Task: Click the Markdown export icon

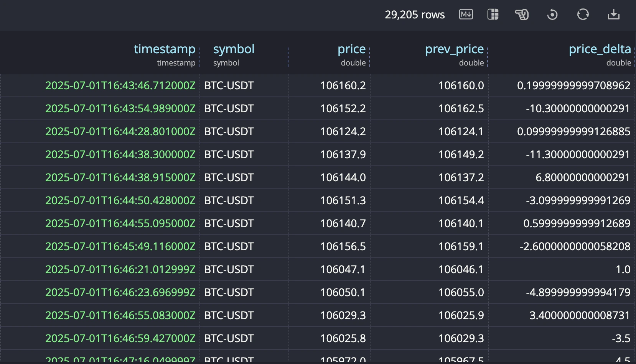Action: (x=466, y=15)
